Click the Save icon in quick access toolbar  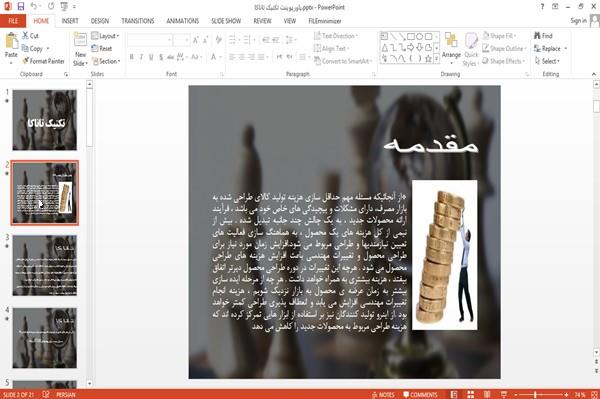tap(20, 7)
